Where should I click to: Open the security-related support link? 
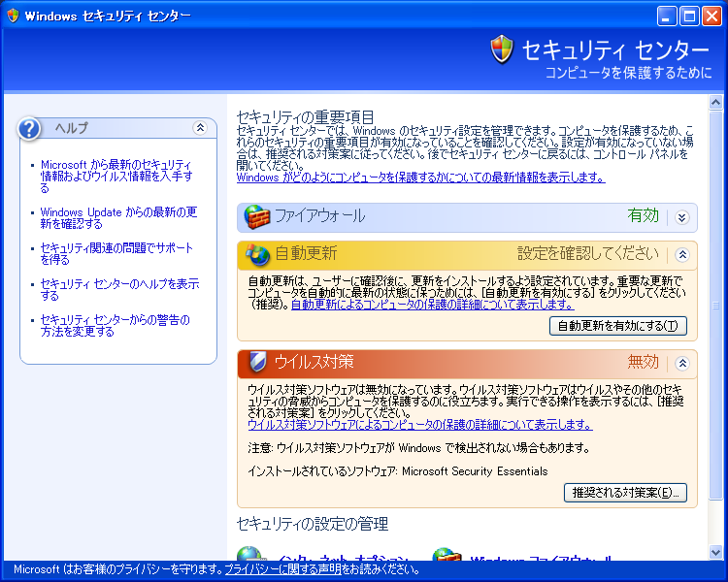coord(116,253)
